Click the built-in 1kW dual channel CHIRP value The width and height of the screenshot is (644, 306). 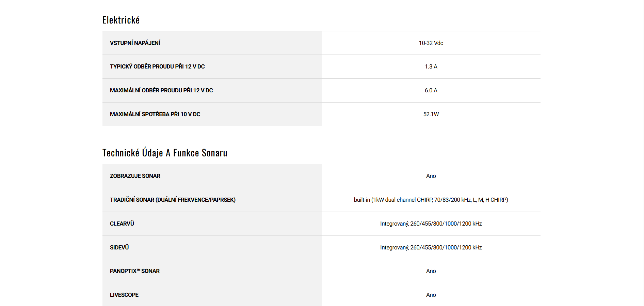tap(431, 200)
